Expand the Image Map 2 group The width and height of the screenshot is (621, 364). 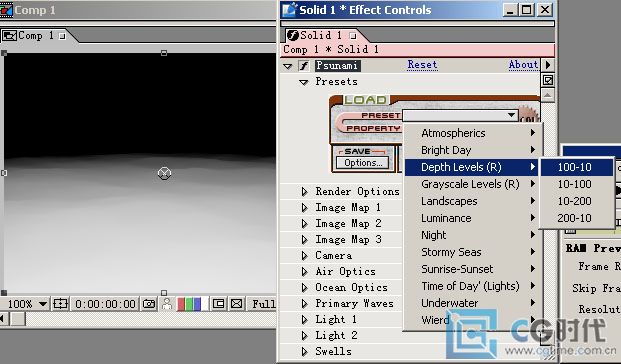304,224
